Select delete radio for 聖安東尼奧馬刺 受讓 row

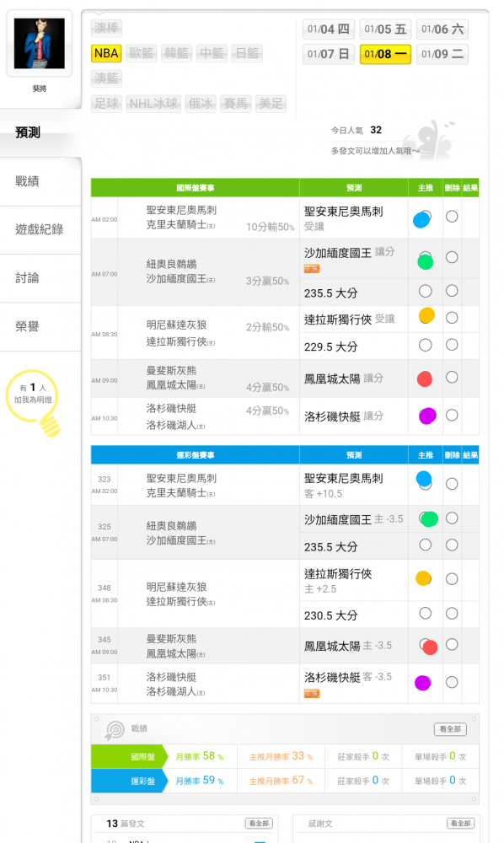(x=452, y=216)
